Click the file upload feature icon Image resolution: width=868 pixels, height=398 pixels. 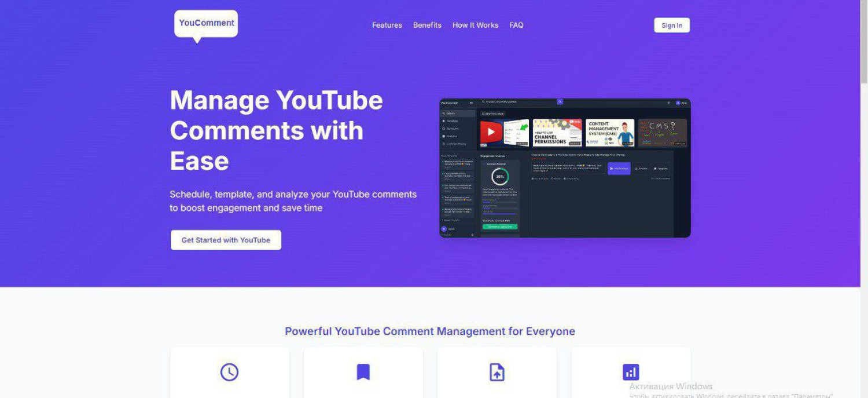[497, 372]
